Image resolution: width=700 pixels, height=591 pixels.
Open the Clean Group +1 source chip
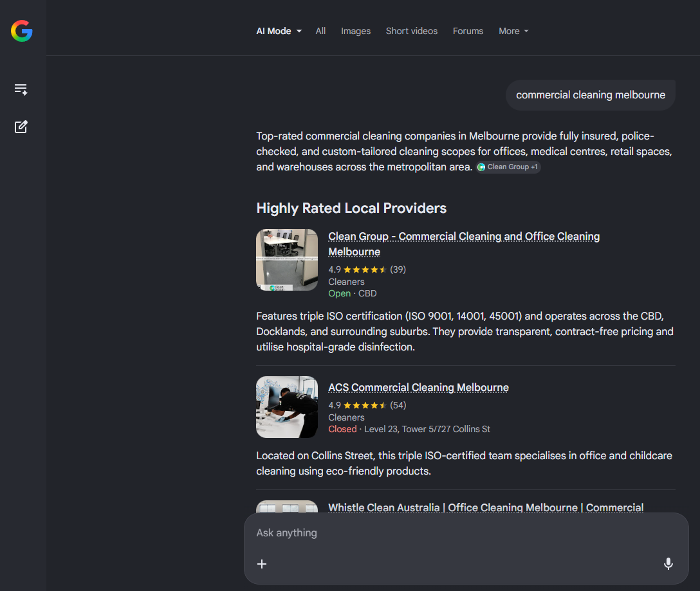tap(508, 167)
